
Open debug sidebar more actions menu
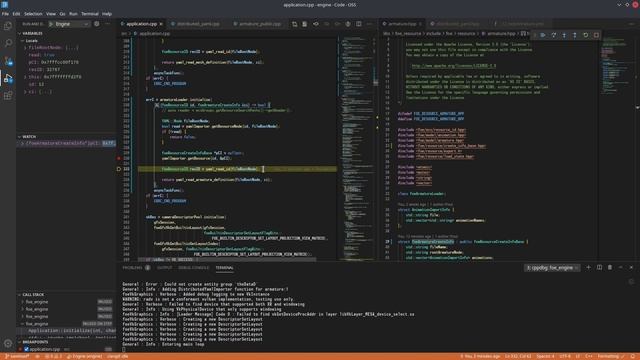tap(108, 24)
